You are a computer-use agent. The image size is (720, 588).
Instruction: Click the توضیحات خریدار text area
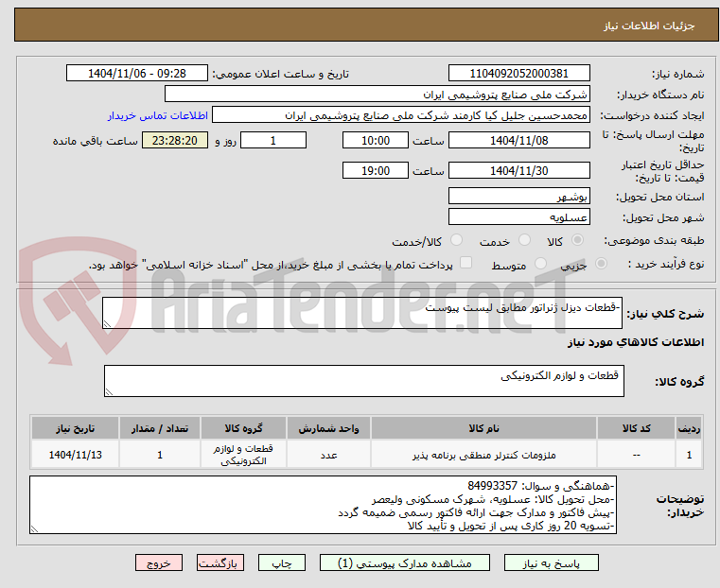click(323, 505)
